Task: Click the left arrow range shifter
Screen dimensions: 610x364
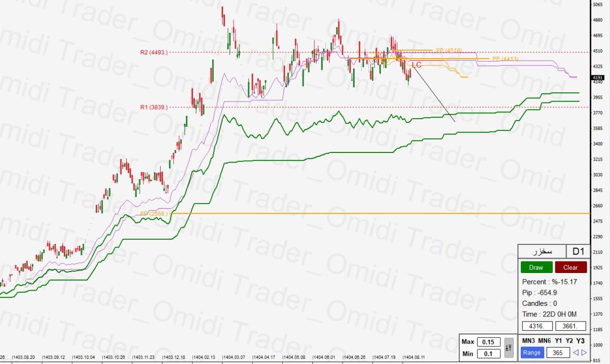Action: 576,353
